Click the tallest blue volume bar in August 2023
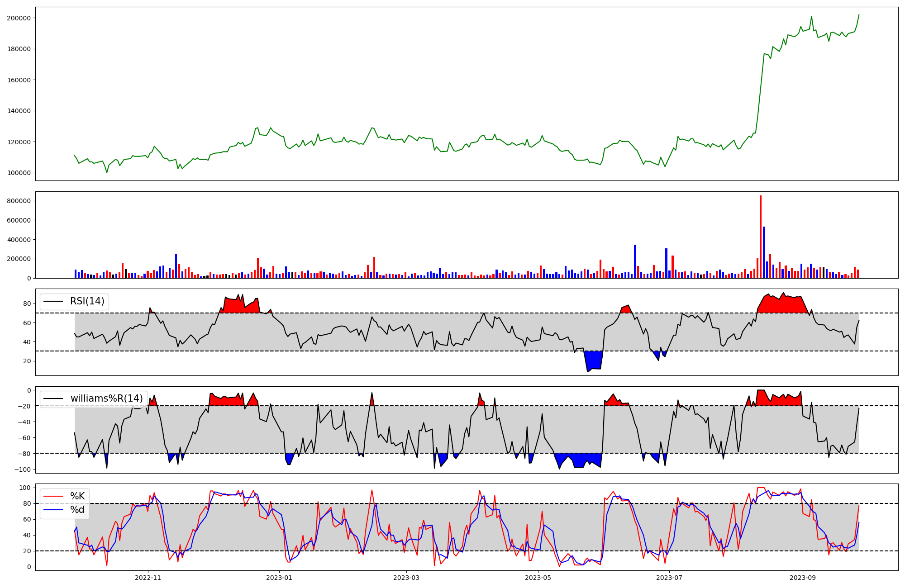The height and width of the screenshot is (588, 905). click(x=764, y=252)
